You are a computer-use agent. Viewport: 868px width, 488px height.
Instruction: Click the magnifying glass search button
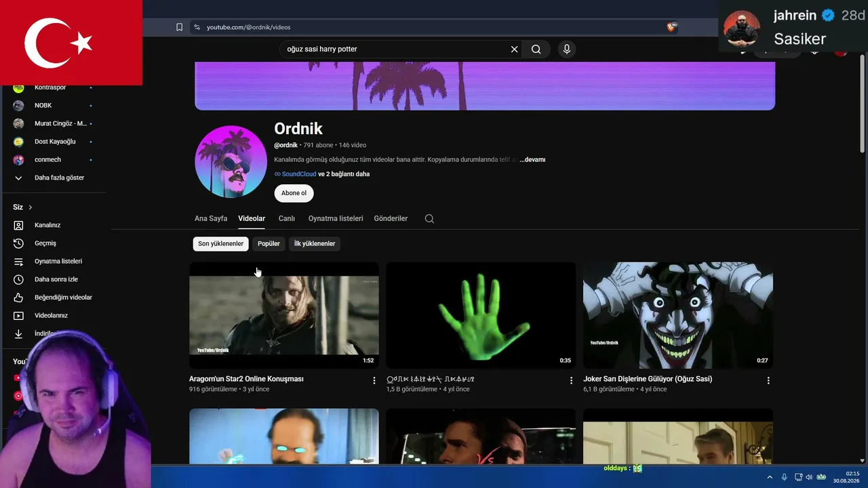coord(536,49)
